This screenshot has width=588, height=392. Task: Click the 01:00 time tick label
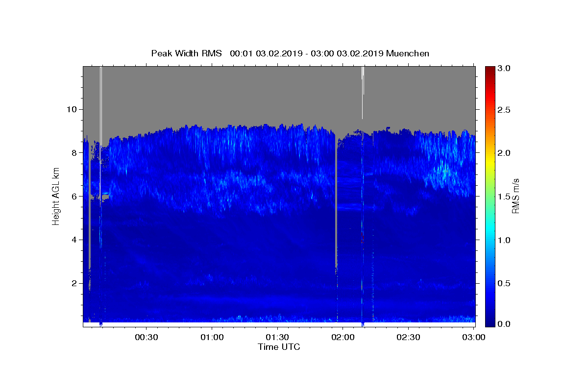coord(212,338)
